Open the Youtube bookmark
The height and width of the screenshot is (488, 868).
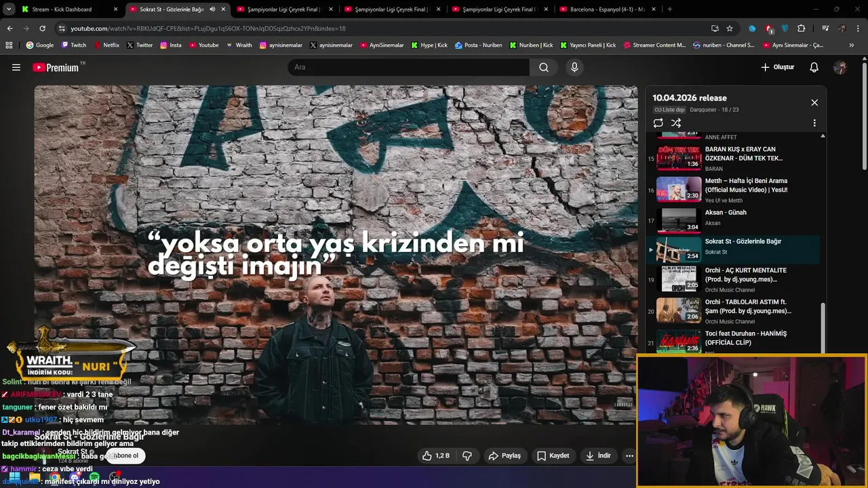click(x=204, y=45)
